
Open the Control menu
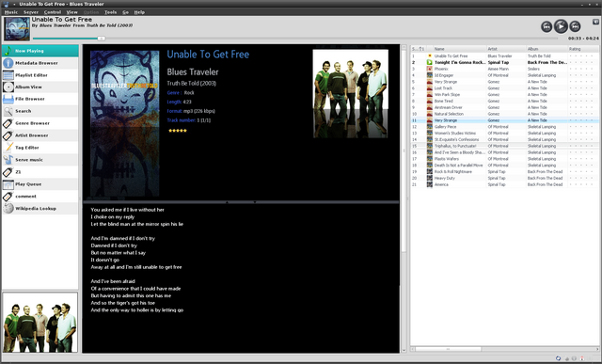tap(53, 12)
